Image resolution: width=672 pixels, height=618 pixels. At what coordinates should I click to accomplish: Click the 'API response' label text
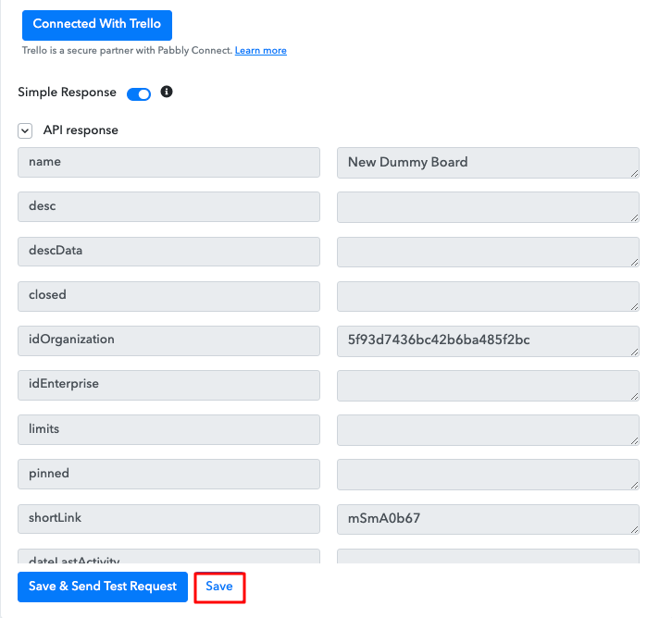(x=81, y=130)
